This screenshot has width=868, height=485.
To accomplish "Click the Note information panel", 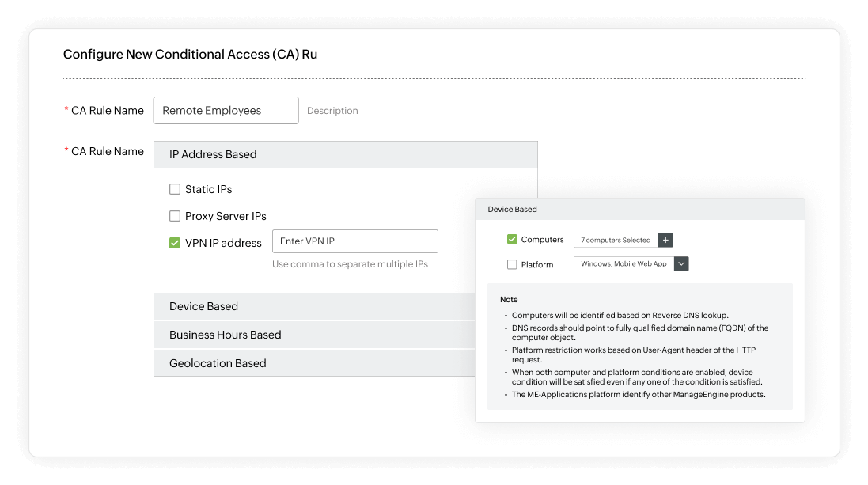I will point(639,347).
